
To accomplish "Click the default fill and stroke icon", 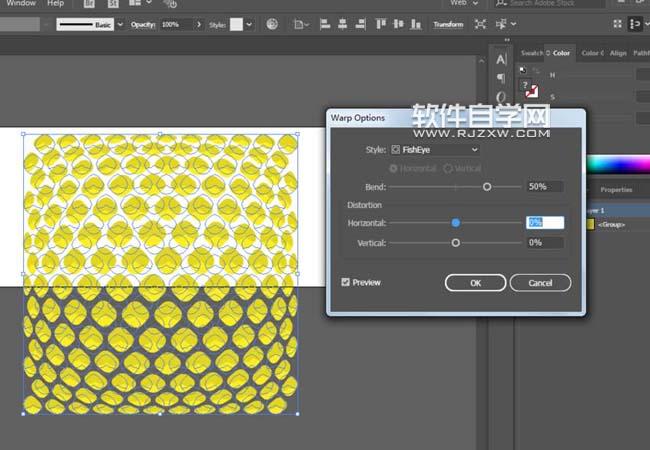I will point(522,69).
